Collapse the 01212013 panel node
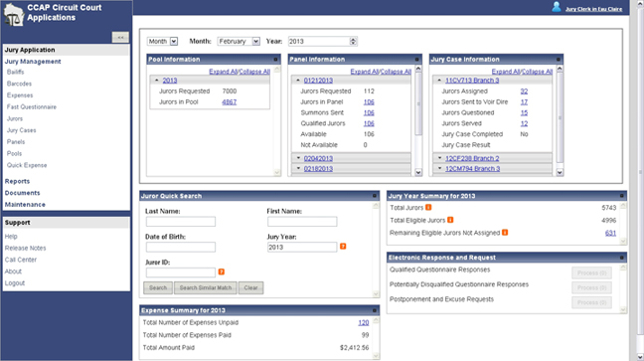Screen dimensions: 644x361 click(298, 81)
